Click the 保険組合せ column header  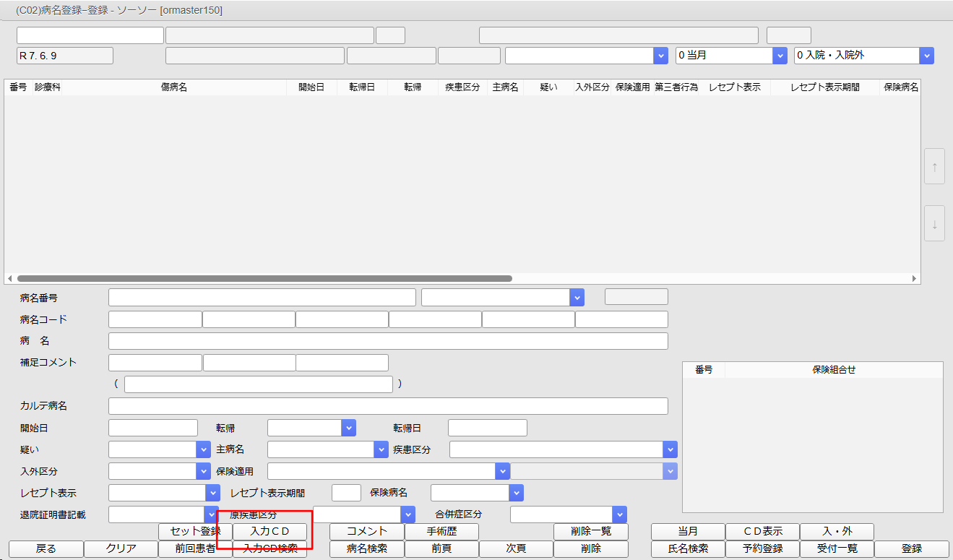point(833,370)
